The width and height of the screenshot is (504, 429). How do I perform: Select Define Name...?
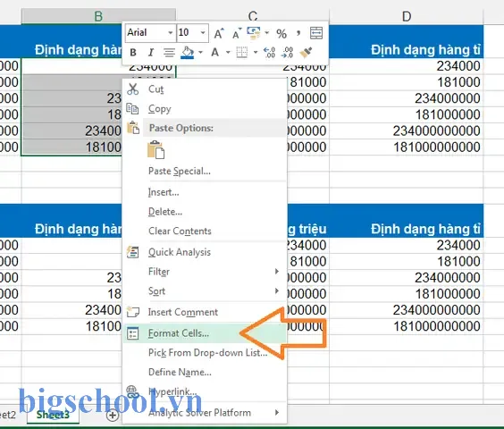(205, 372)
